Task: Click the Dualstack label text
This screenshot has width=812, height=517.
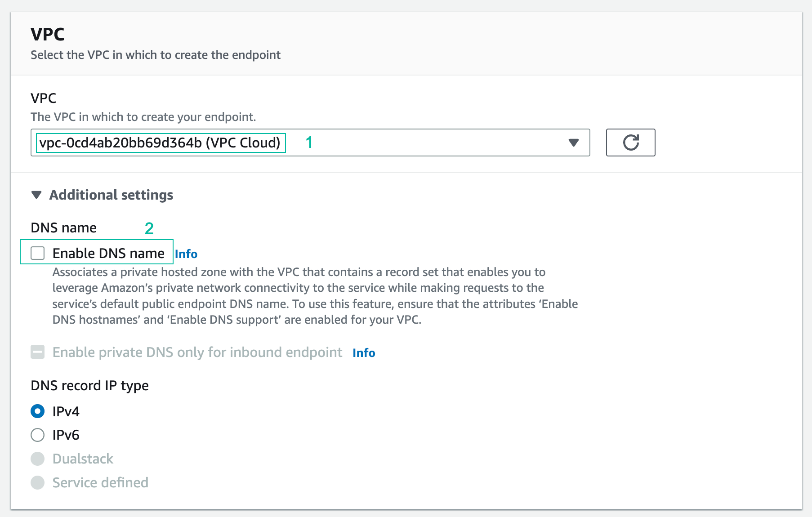Action: click(x=83, y=459)
